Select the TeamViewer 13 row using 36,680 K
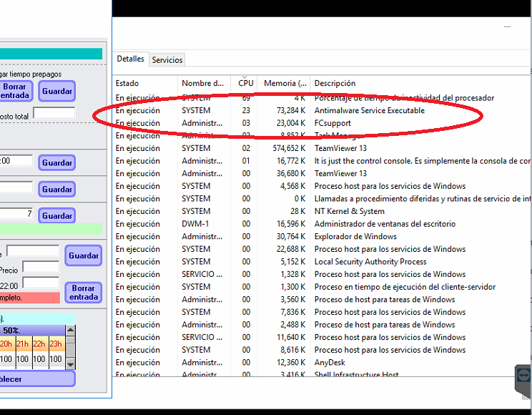Viewport: 532px width, 415px height. (x=322, y=173)
